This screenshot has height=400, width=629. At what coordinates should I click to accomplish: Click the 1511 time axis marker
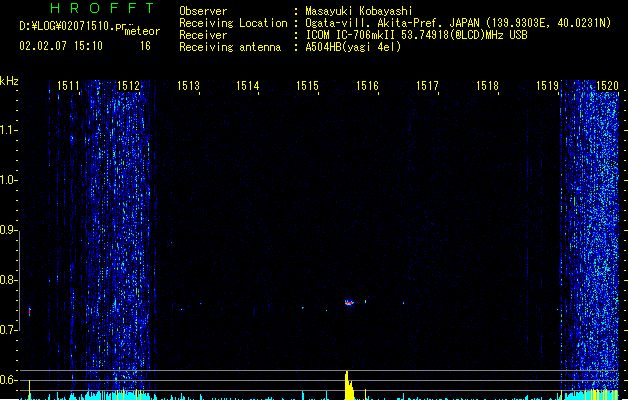coord(68,86)
